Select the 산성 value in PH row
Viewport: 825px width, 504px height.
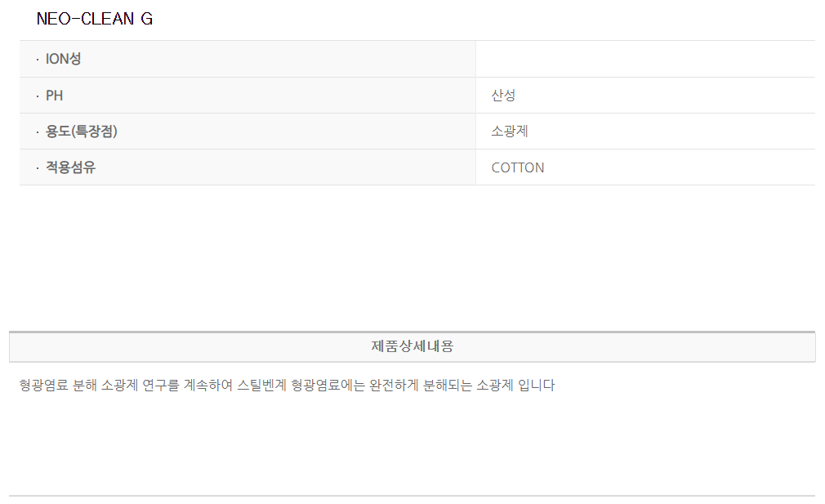(x=503, y=96)
